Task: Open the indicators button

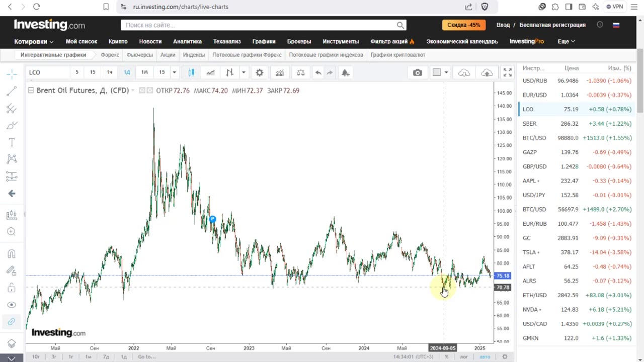Action: coord(280,72)
